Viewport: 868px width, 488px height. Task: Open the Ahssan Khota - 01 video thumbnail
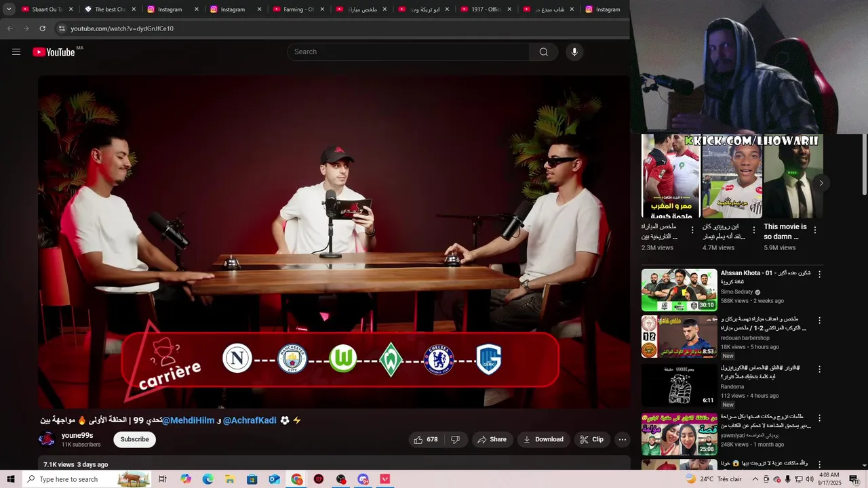coord(679,290)
